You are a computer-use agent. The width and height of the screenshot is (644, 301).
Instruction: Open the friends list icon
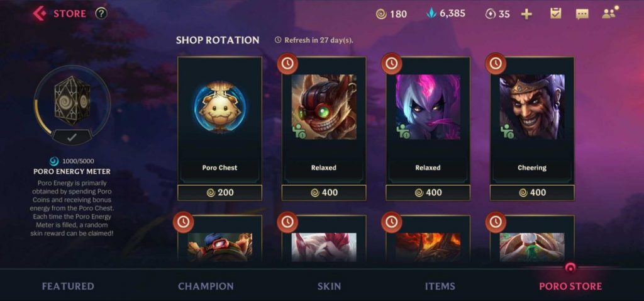(609, 13)
